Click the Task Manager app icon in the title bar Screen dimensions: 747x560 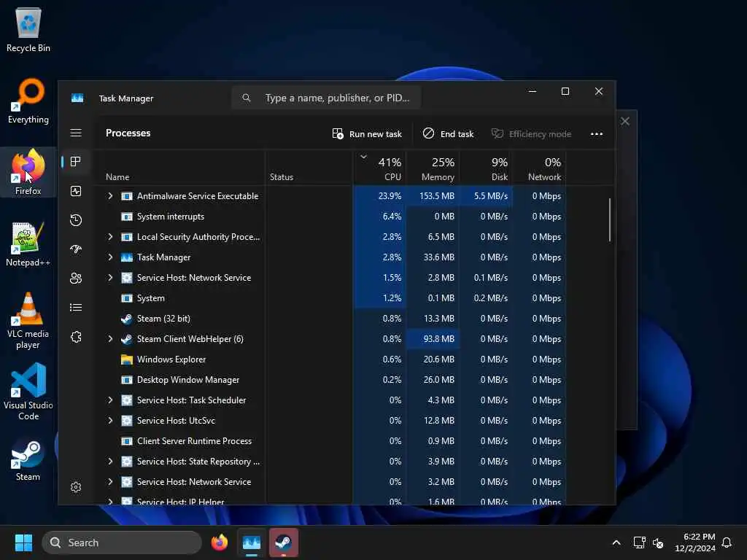77,98
